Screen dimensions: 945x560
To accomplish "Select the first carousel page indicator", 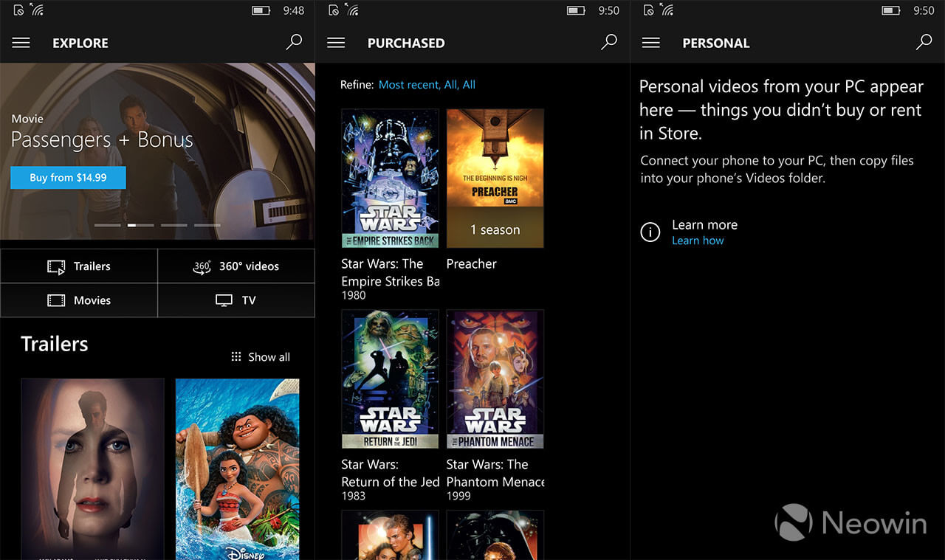I will click(108, 224).
